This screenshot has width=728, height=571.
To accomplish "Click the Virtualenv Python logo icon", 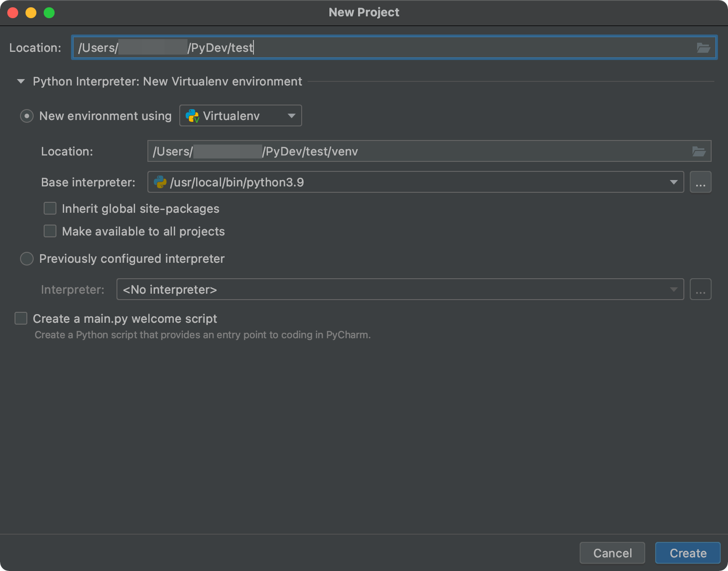I will [192, 116].
